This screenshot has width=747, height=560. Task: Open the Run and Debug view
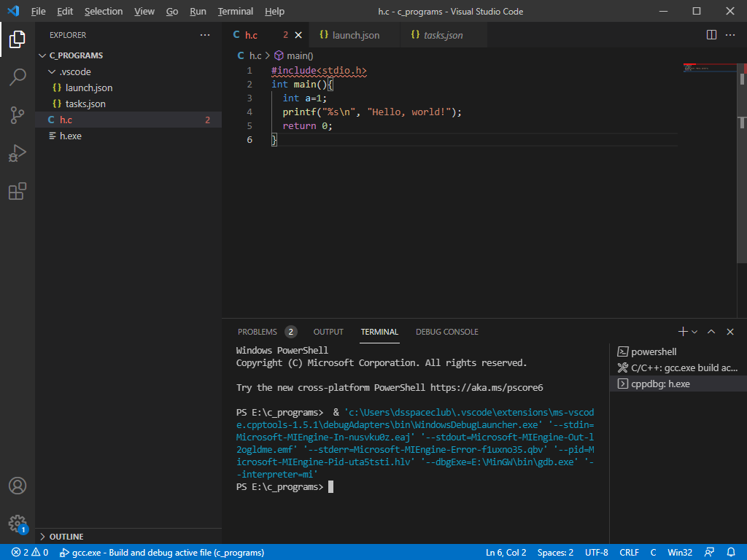coord(18,153)
